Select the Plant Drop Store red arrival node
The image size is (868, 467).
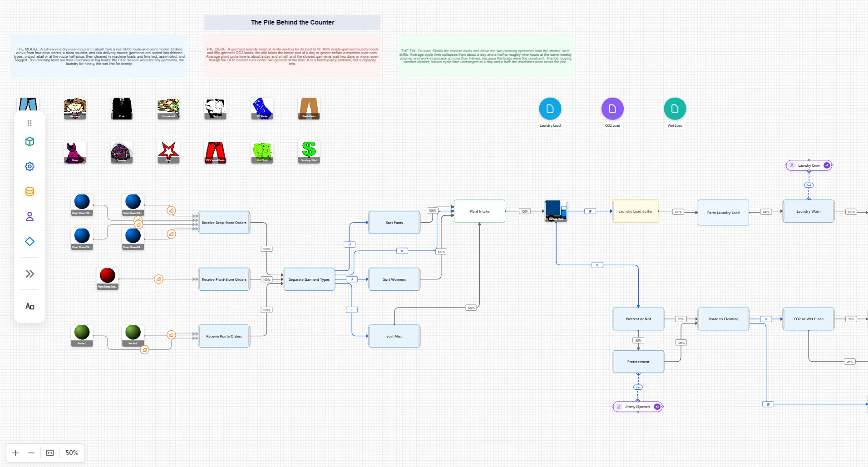click(x=108, y=278)
